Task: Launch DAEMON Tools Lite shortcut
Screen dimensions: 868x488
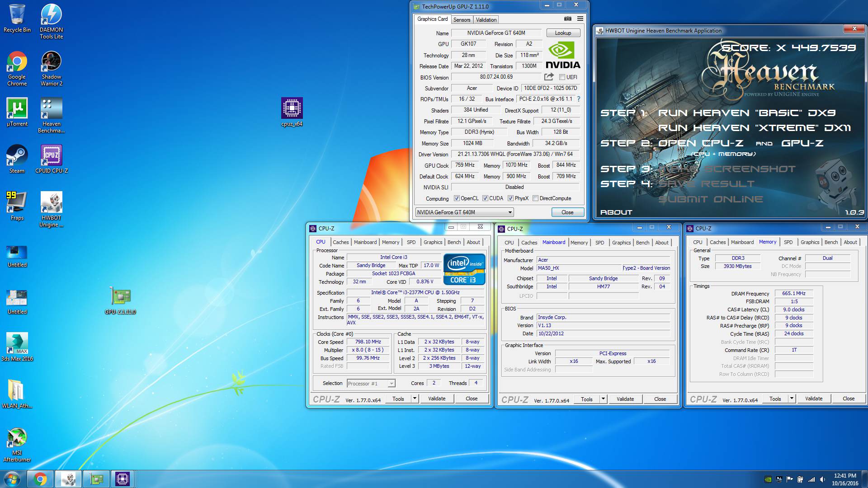Action: (52, 21)
